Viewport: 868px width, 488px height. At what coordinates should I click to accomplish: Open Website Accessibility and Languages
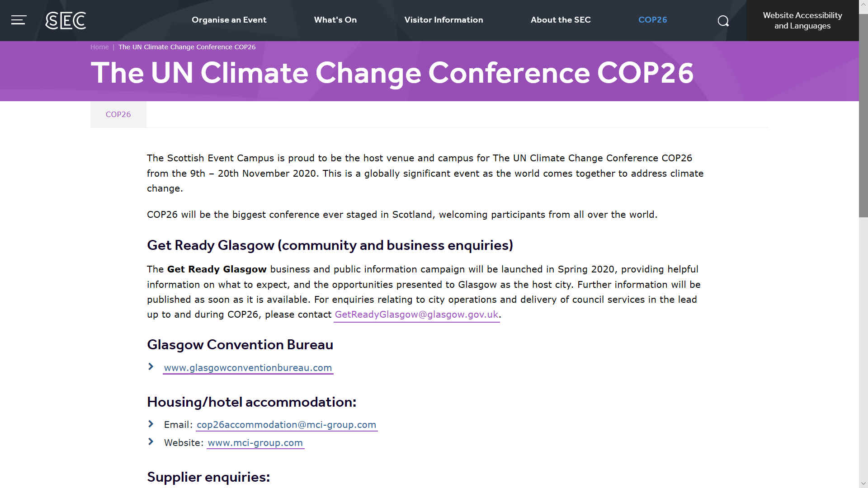(x=802, y=20)
